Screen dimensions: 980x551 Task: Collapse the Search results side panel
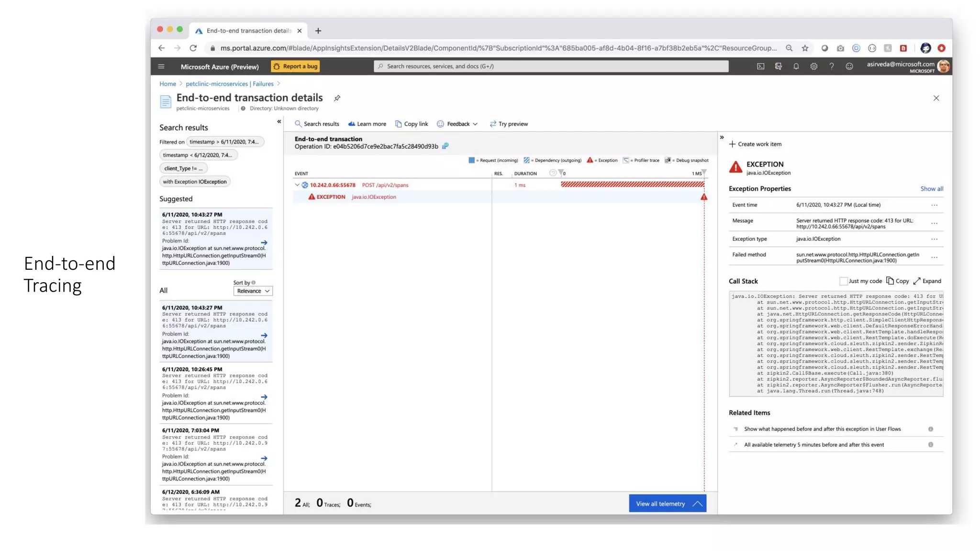pyautogui.click(x=279, y=121)
